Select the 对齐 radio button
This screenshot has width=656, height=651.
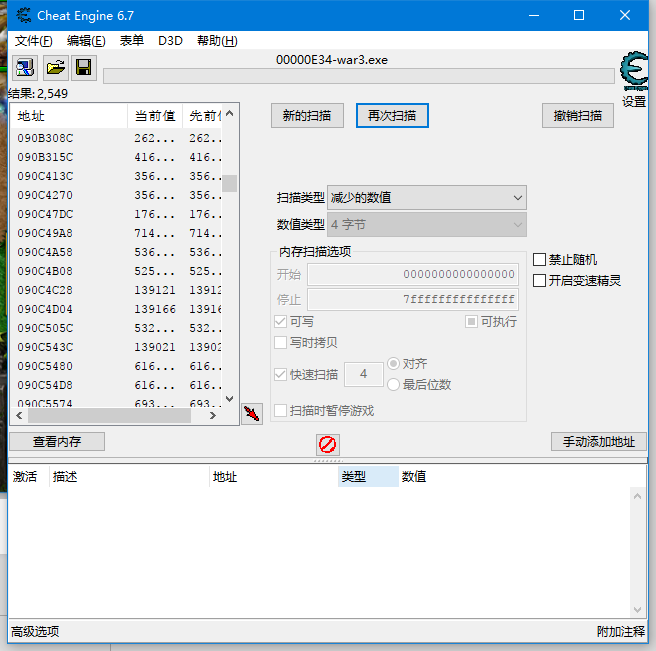393,364
